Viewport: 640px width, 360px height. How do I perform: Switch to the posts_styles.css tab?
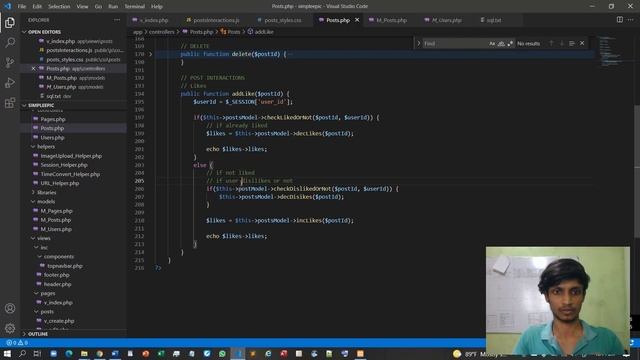coord(282,20)
